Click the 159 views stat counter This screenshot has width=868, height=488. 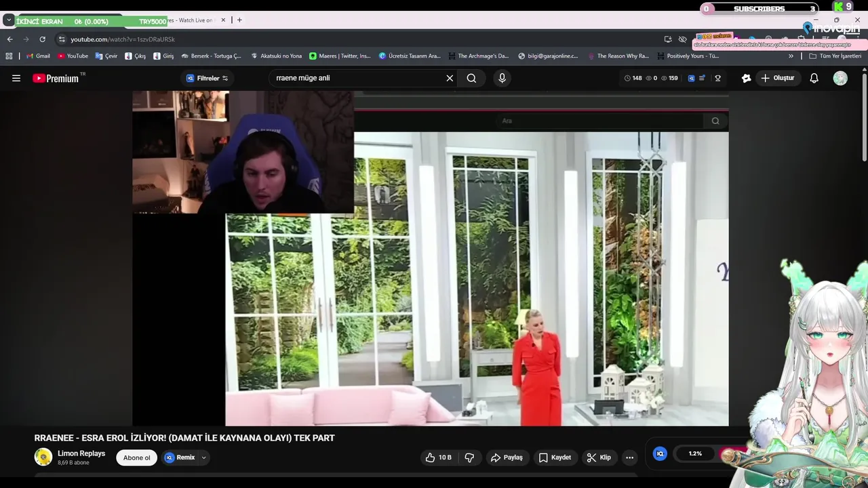[x=669, y=78]
